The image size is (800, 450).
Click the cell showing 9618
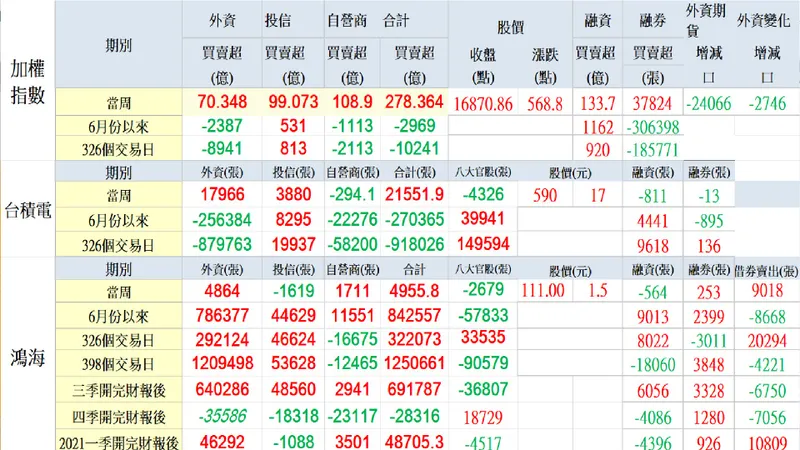(x=653, y=246)
